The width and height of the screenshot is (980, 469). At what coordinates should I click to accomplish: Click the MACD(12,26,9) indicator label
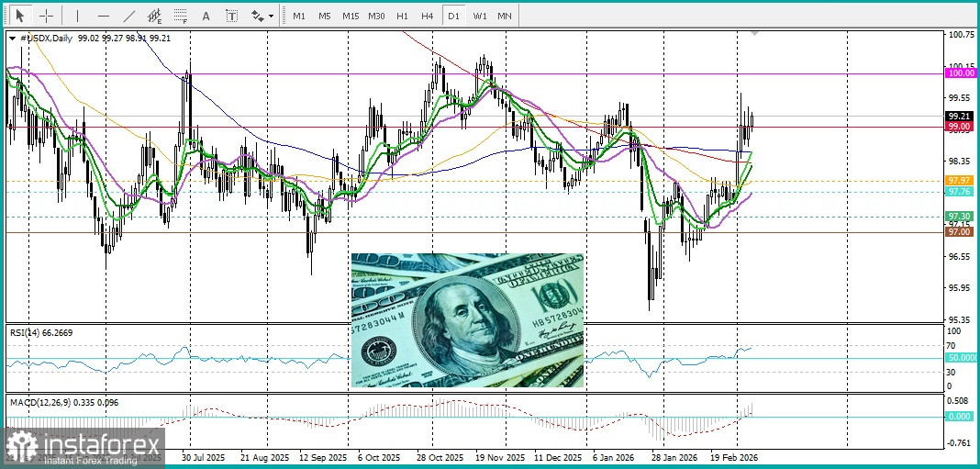point(63,402)
